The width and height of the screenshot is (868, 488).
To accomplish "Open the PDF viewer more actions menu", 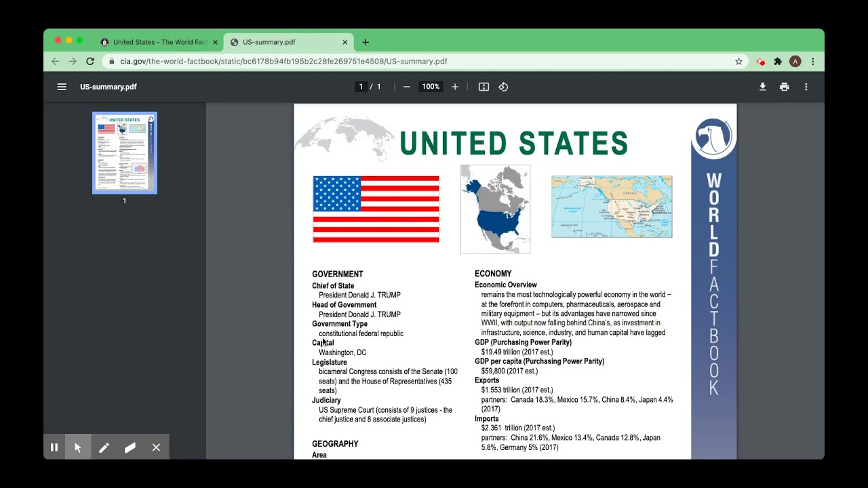I will (806, 87).
